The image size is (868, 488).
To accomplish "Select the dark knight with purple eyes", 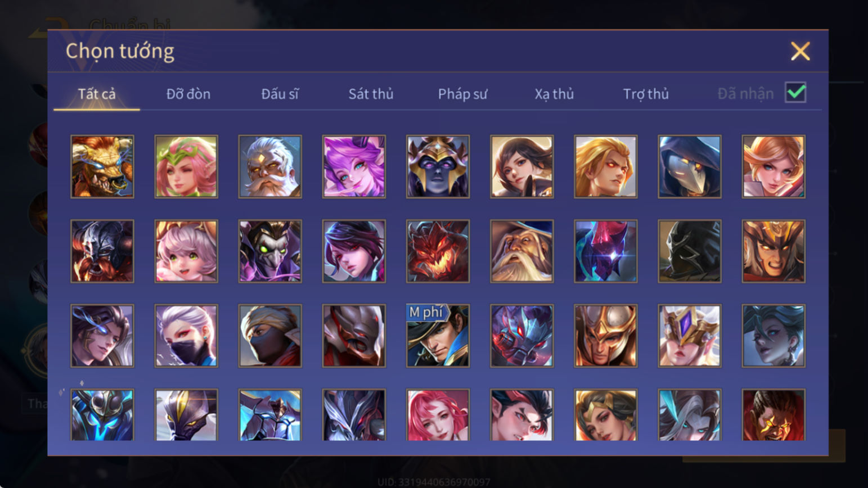I will (438, 166).
